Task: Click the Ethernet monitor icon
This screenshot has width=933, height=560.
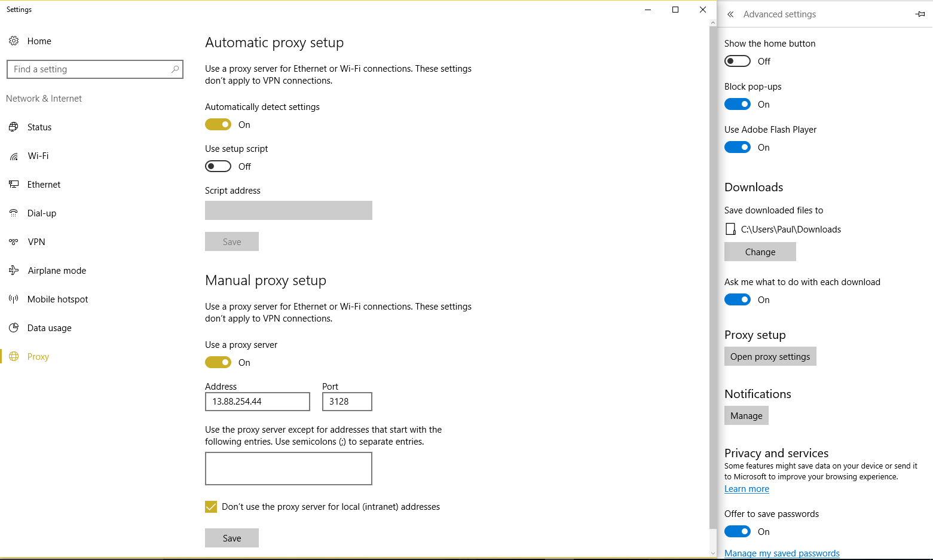Action: tap(14, 184)
